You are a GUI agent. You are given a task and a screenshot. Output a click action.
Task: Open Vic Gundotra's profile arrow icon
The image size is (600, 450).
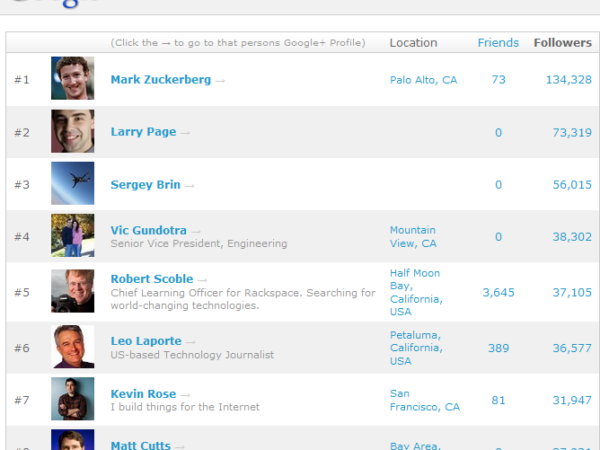coord(196,230)
